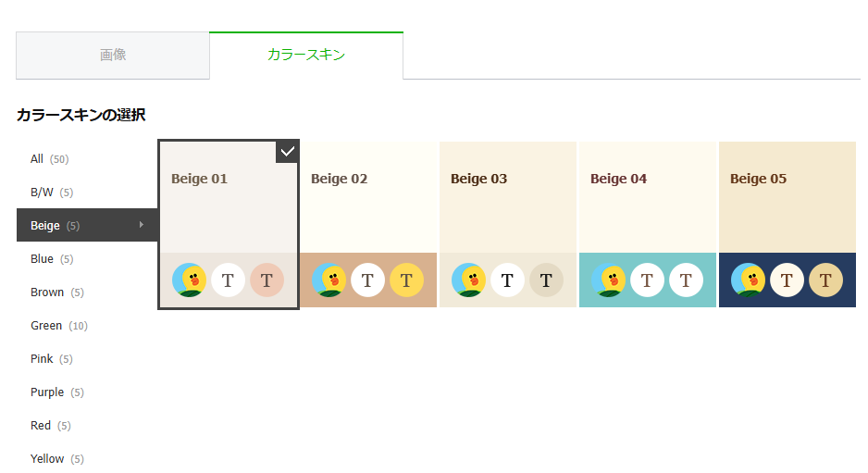
Task: Select the Yellow (5) category
Action: pos(57,458)
